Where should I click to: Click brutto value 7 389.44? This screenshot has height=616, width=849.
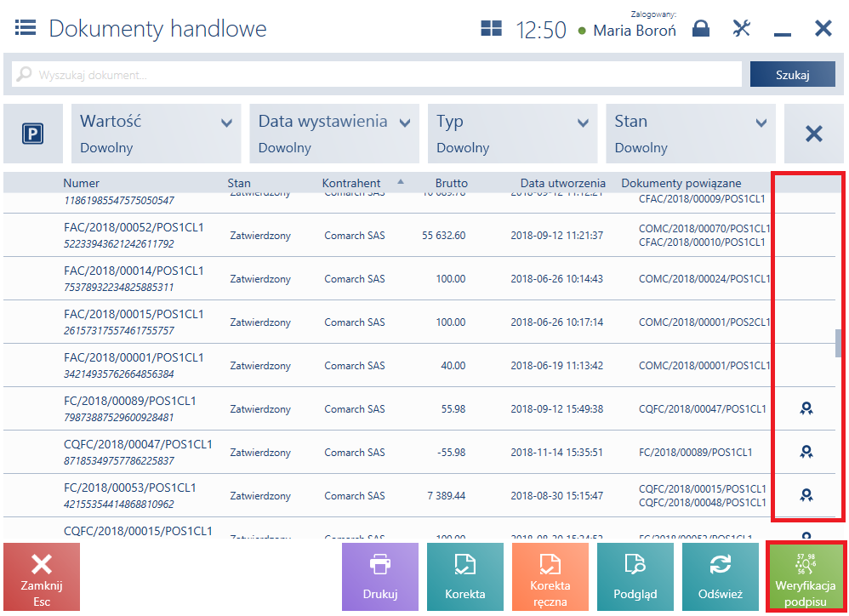[446, 495]
